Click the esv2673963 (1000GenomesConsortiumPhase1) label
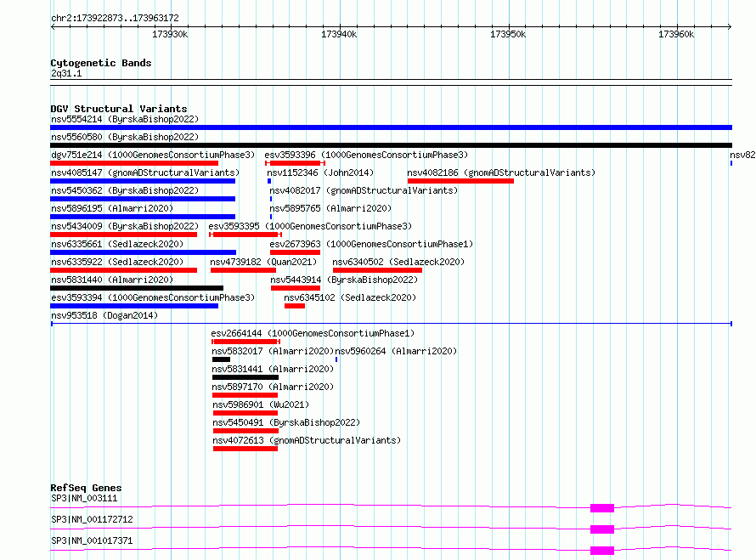The width and height of the screenshot is (756, 560). click(371, 244)
